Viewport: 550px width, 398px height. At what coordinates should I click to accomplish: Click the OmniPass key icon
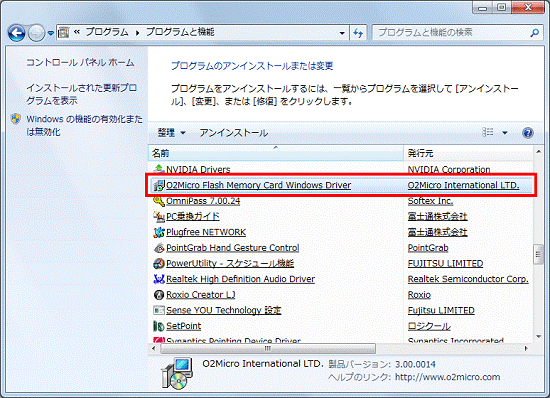[x=159, y=201]
